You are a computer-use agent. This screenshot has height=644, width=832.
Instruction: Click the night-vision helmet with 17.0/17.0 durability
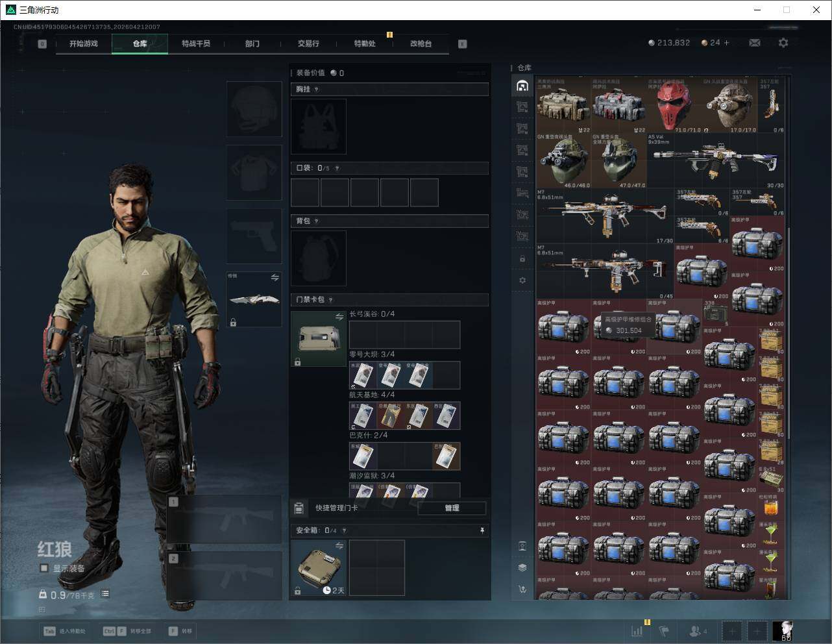click(x=729, y=106)
